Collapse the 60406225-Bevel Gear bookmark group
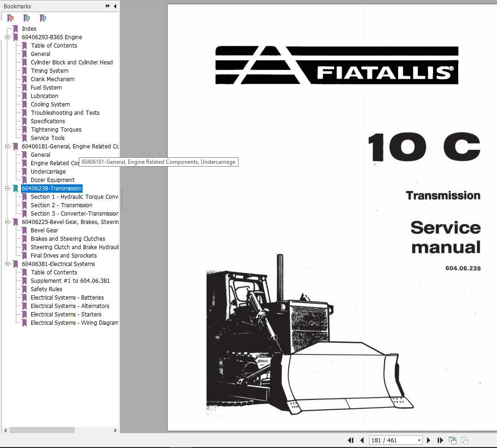This screenshot has height=448, width=497. pos(7,222)
